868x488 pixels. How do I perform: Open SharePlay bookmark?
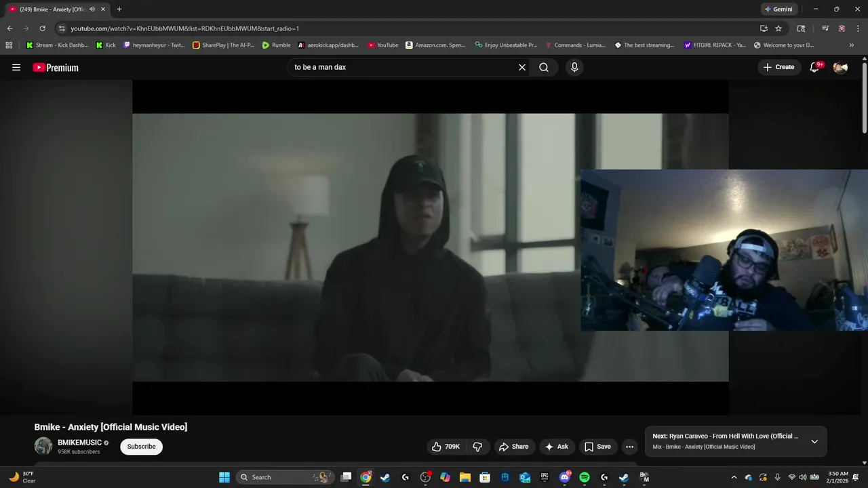[x=223, y=45]
